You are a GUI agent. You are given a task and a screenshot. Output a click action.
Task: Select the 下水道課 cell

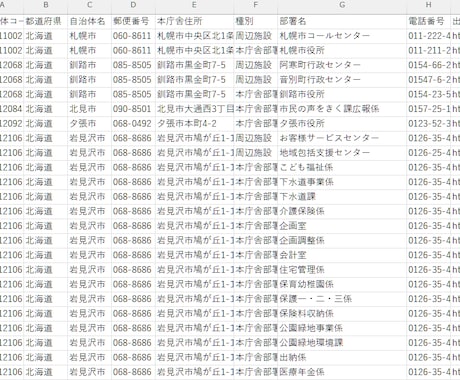point(342,197)
